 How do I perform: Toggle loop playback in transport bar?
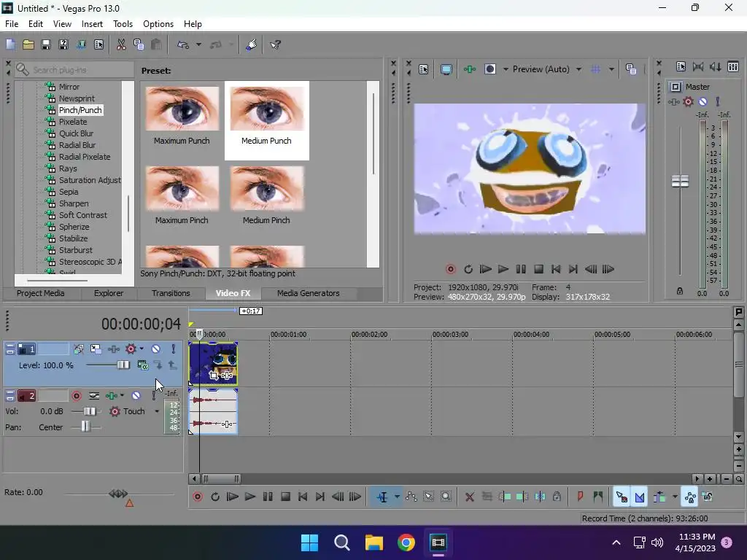215,497
